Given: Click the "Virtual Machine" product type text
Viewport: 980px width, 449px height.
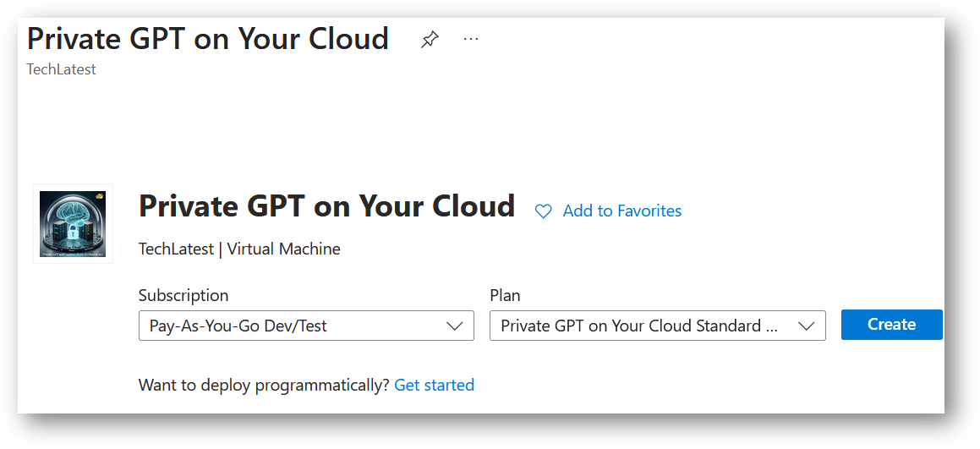Looking at the screenshot, I should pyautogui.click(x=283, y=249).
